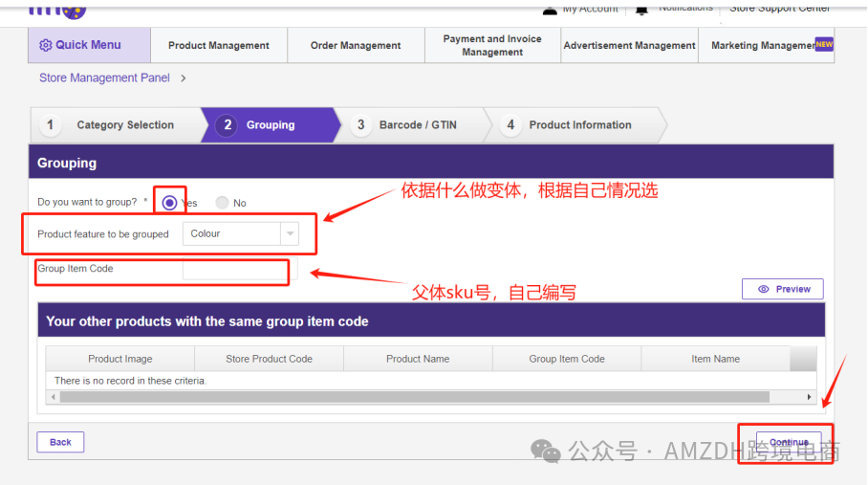
Task: Click the Product Name column header
Action: [418, 359]
